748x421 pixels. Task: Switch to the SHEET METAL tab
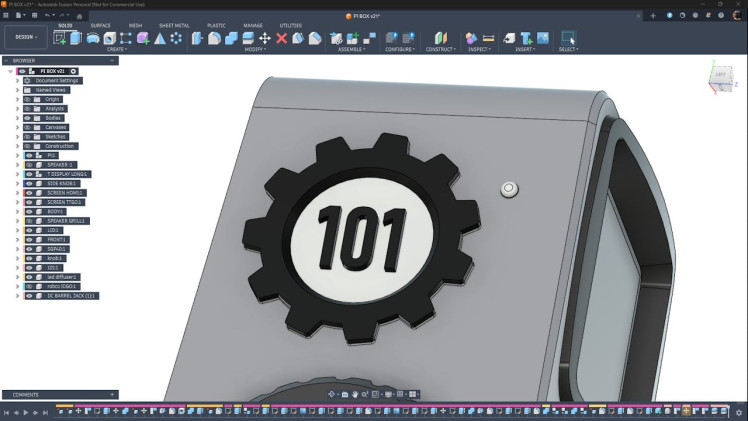pyautogui.click(x=174, y=25)
